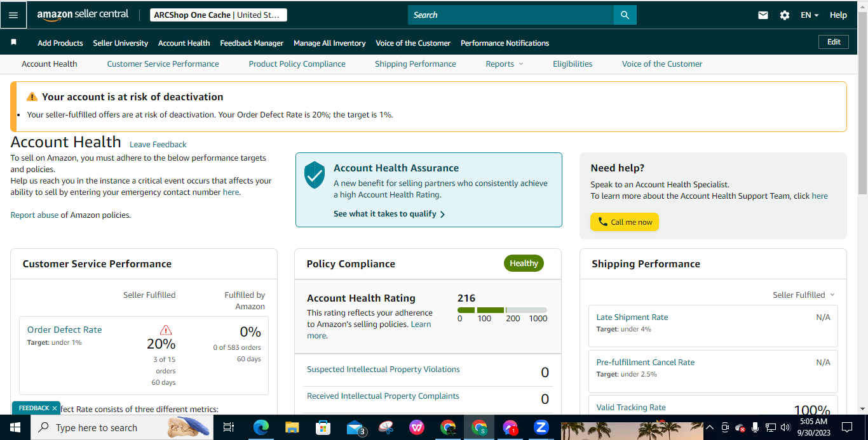
Task: Open the Voice of the Customer tab
Action: pyautogui.click(x=662, y=63)
